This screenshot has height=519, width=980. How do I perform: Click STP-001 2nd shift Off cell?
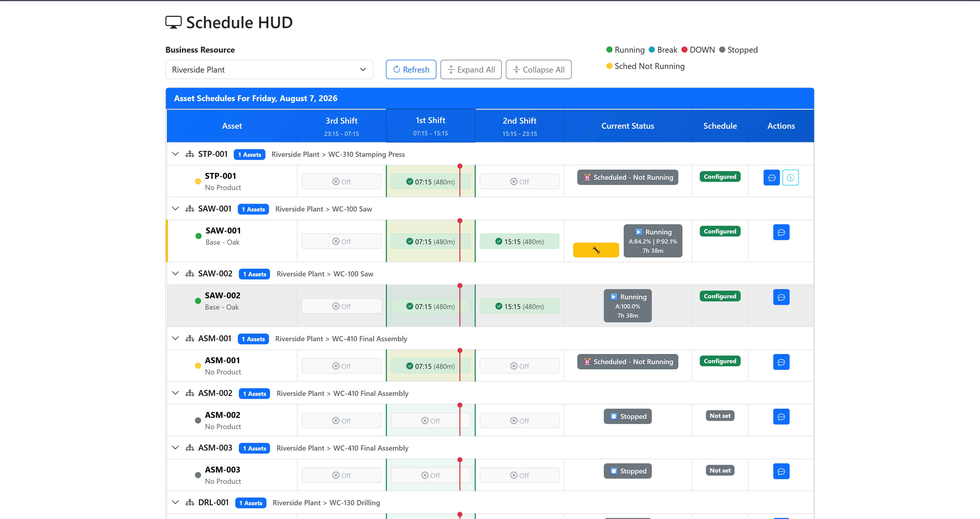pos(519,182)
